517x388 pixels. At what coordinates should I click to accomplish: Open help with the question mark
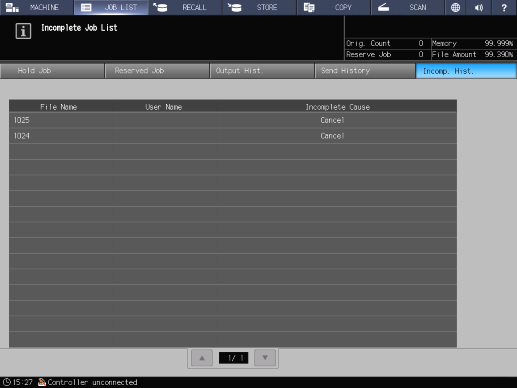(x=504, y=7)
